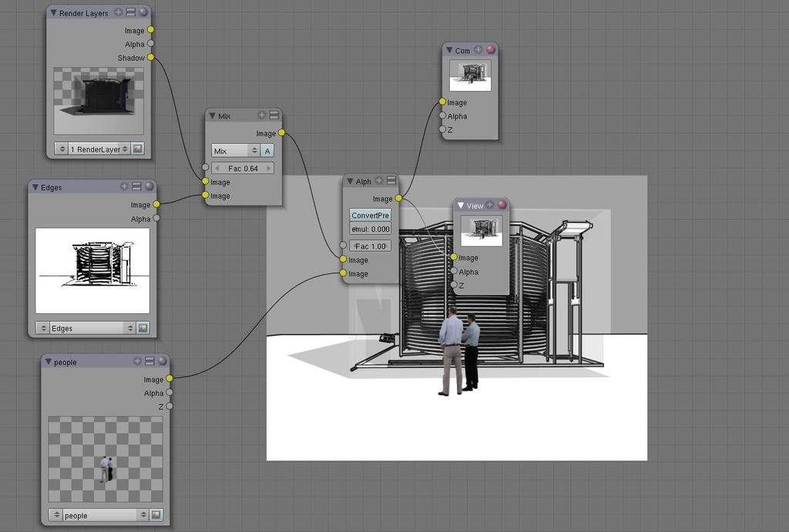Open the '1 RenderLayer' dropdown
This screenshot has width=789, height=532.
click(x=99, y=149)
